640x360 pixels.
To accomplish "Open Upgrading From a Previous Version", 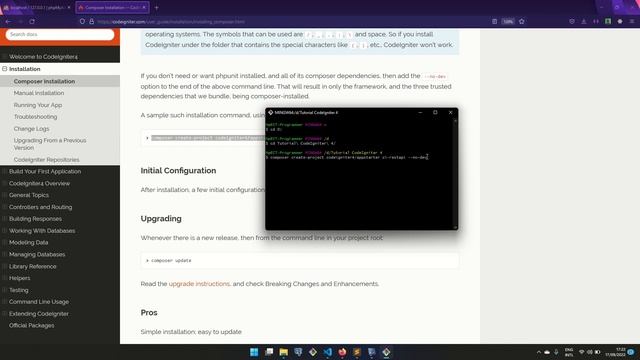I will [50, 144].
